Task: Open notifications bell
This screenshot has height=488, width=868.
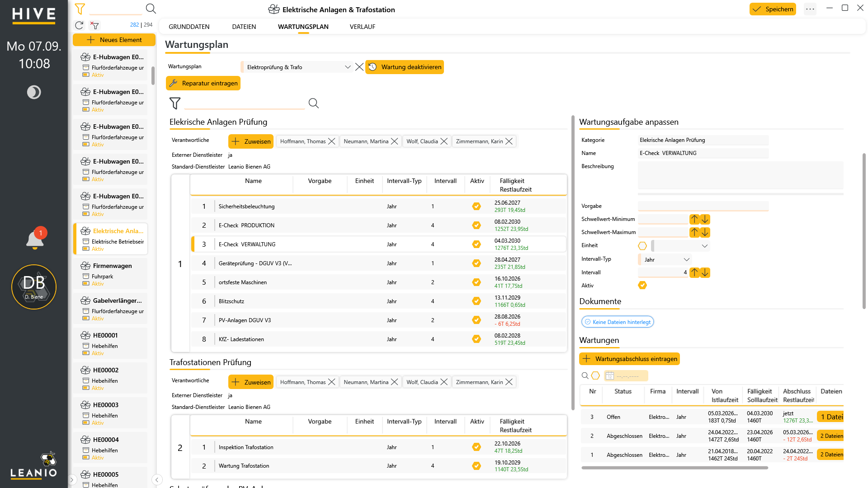Action: tap(35, 239)
